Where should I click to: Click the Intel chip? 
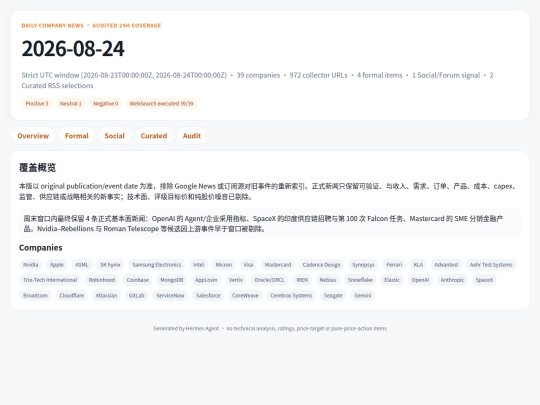[x=198, y=265]
